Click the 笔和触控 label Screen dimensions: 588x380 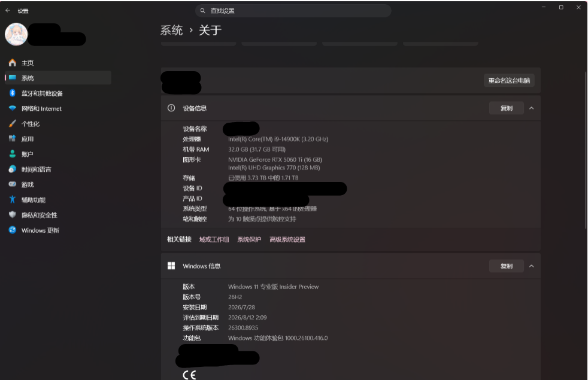[195, 219]
